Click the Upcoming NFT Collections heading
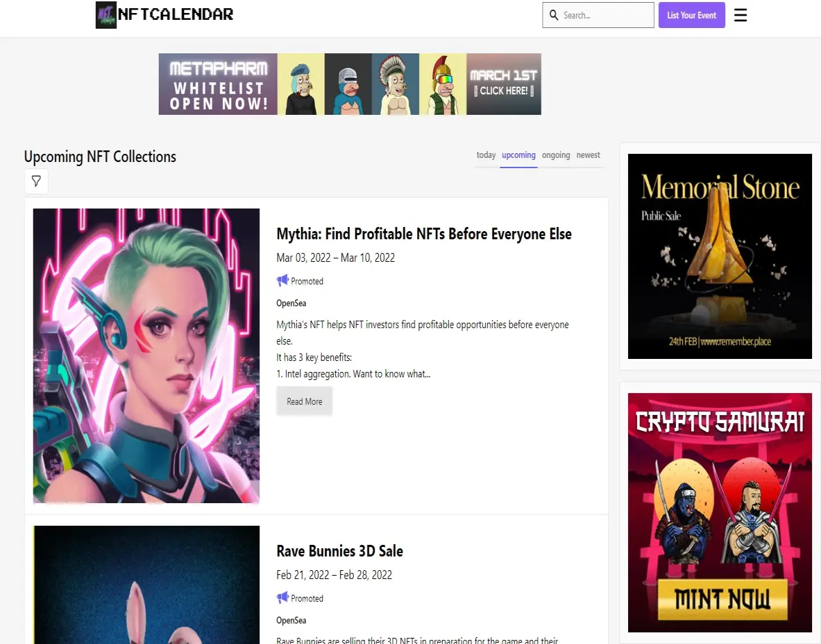The width and height of the screenshot is (821, 644). [x=100, y=157]
